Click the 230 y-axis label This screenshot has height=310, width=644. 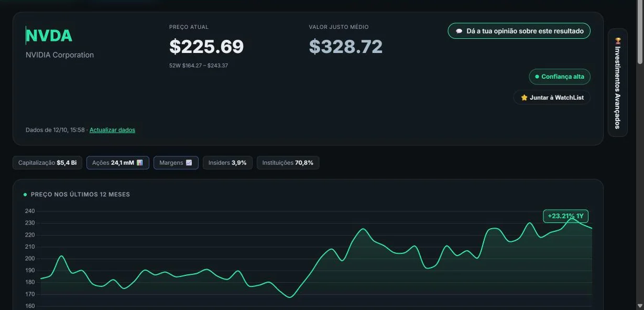30,223
